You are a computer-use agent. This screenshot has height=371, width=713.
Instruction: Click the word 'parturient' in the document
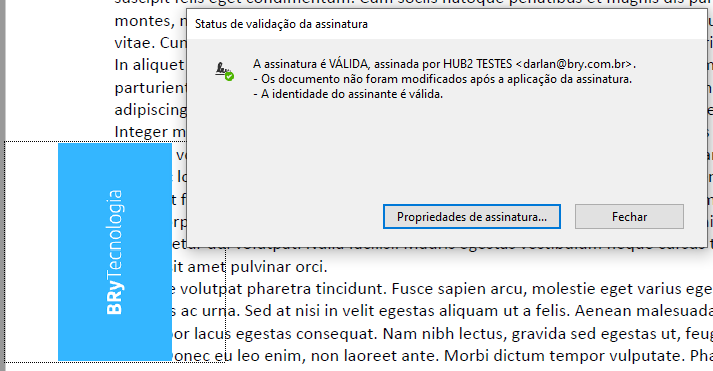tap(150, 87)
